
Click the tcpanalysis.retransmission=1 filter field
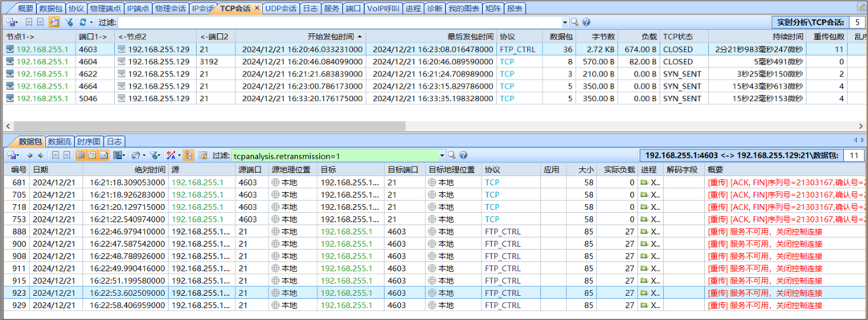coord(335,155)
